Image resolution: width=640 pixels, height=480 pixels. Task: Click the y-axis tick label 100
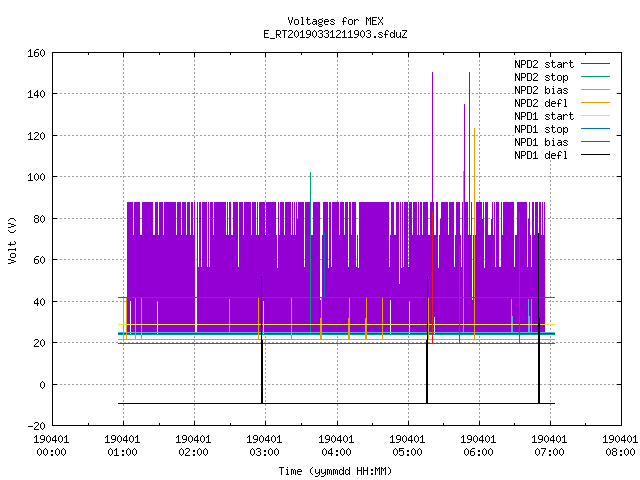36,177
